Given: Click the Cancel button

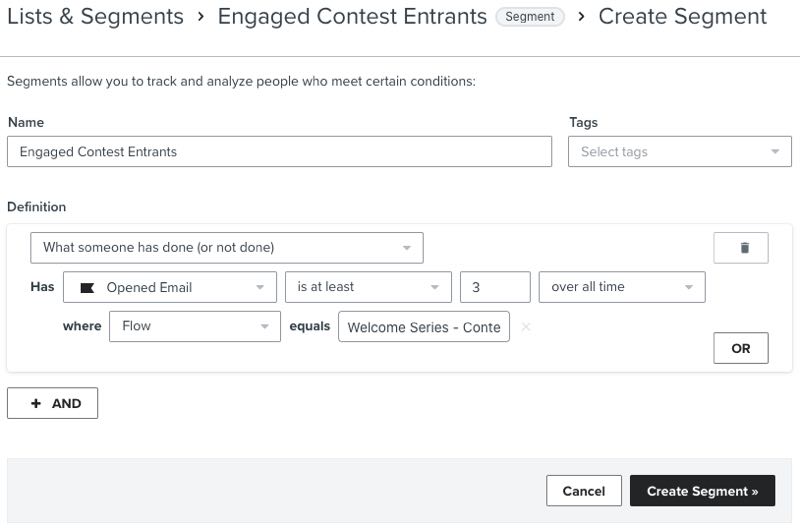Looking at the screenshot, I should coord(583,491).
